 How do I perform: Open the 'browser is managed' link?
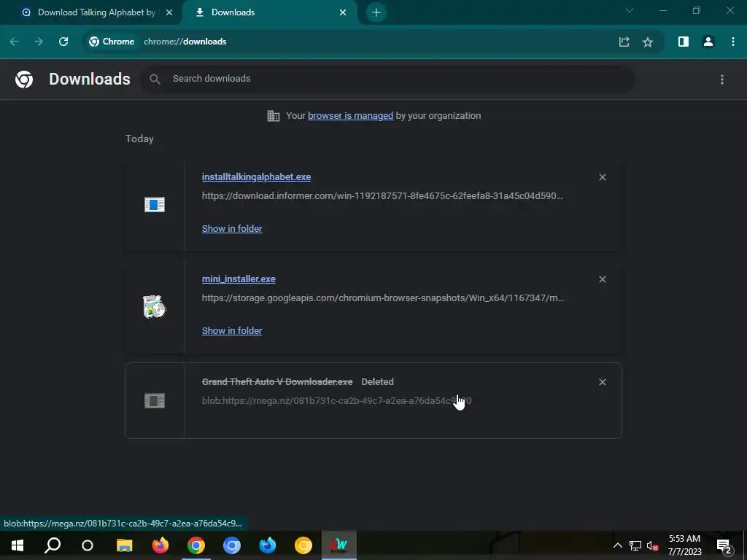coord(350,116)
